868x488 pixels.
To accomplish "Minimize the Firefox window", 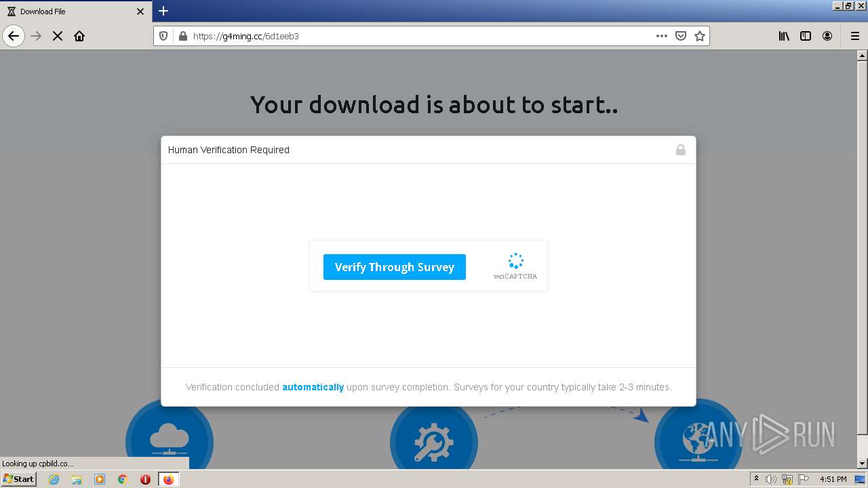I will pyautogui.click(x=838, y=5).
